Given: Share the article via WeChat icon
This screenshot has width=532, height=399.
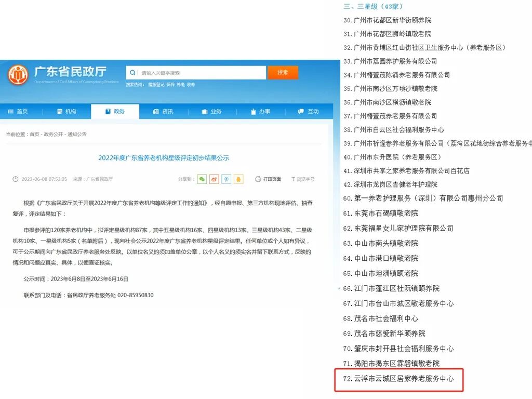Looking at the screenshot, I should tap(202, 179).
